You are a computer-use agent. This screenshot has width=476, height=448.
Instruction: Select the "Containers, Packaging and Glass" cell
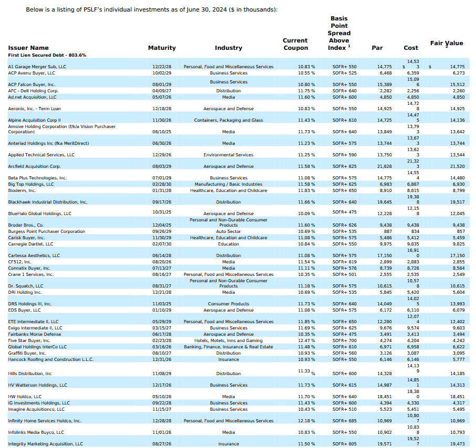pyautogui.click(x=228, y=121)
